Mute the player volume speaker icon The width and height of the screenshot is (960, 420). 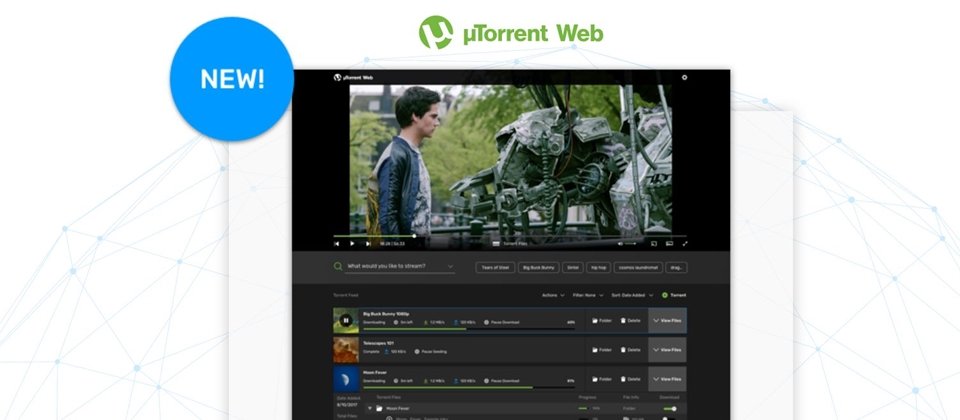[620, 244]
